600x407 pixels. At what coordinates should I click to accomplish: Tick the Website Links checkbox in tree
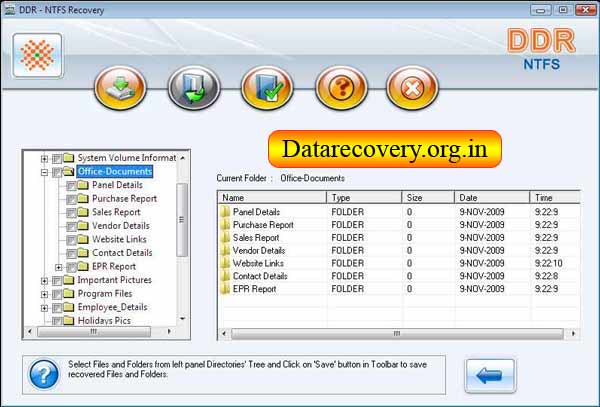pyautogui.click(x=71, y=240)
